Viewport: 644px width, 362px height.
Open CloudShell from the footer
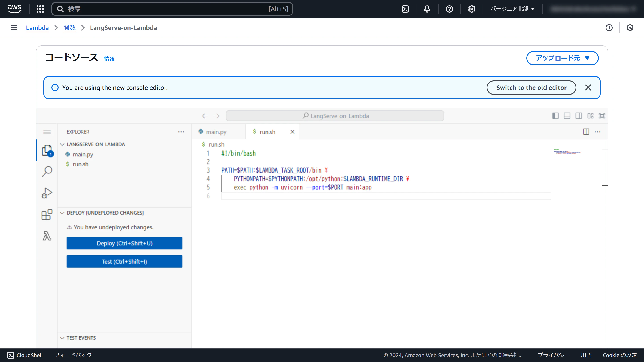[25, 355]
